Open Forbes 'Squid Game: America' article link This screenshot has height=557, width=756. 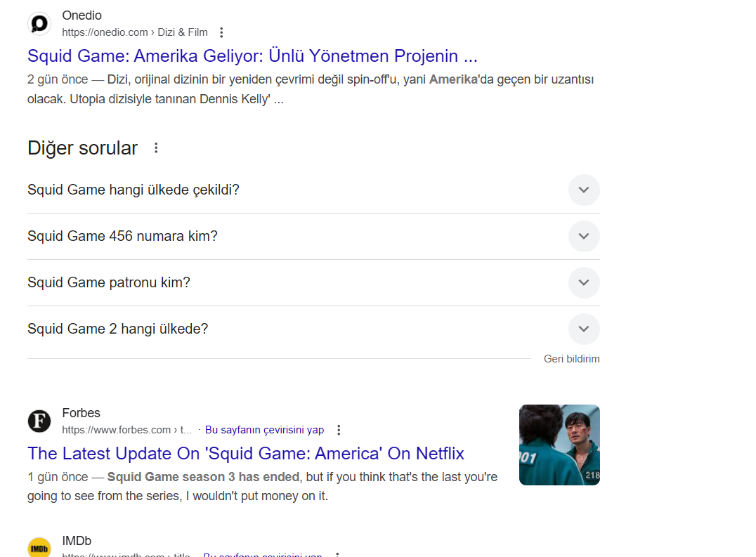coord(245,454)
